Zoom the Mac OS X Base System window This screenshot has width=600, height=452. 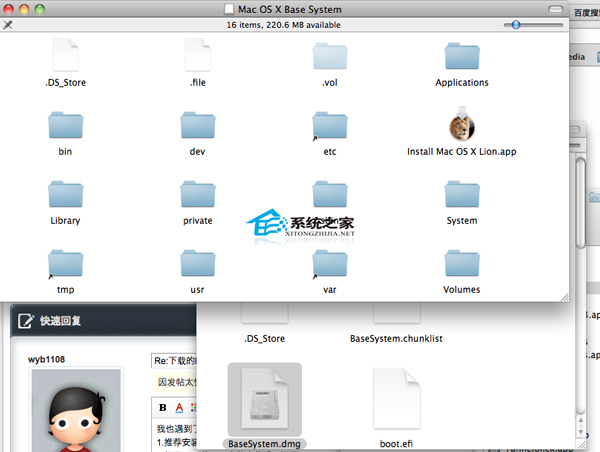coord(39,9)
